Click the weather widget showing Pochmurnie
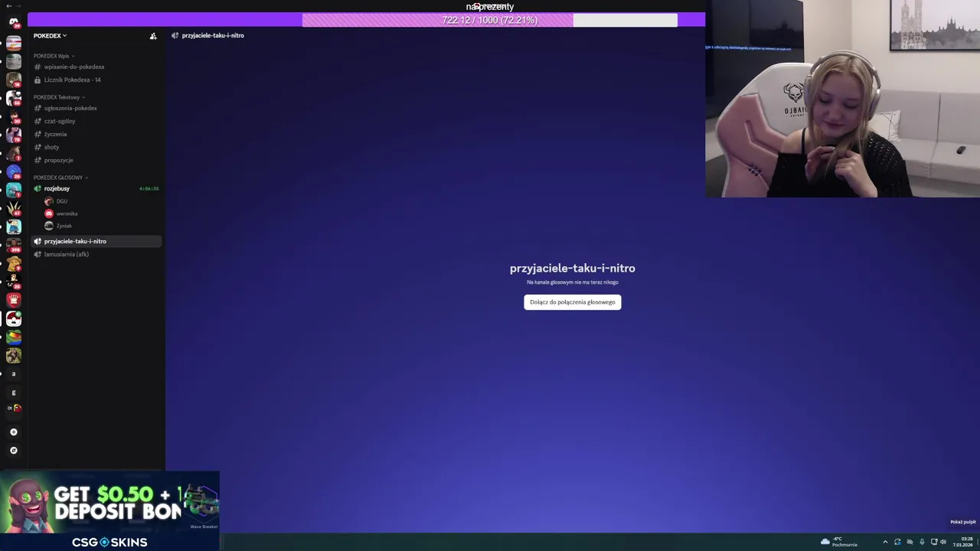 pos(839,542)
